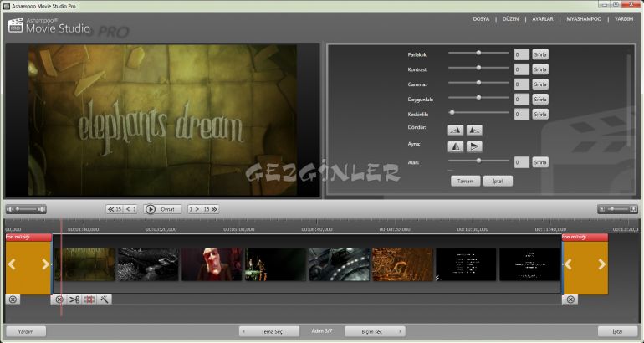Viewport: 644px width, 343px height.
Task: Adjust the Kontrast slider
Action: [x=478, y=68]
